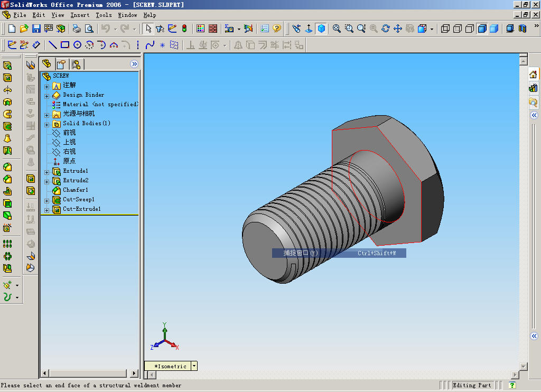
Task: Switch to the ConfigurationManager tab
Action: pos(77,64)
